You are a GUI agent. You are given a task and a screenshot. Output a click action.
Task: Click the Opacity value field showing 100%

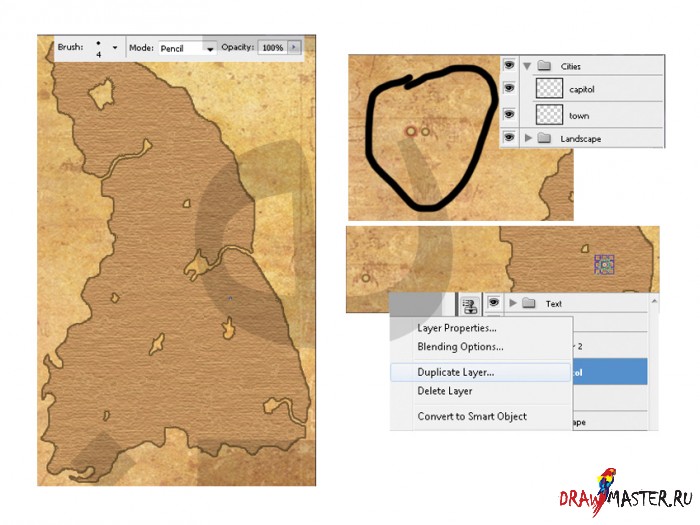[272, 47]
